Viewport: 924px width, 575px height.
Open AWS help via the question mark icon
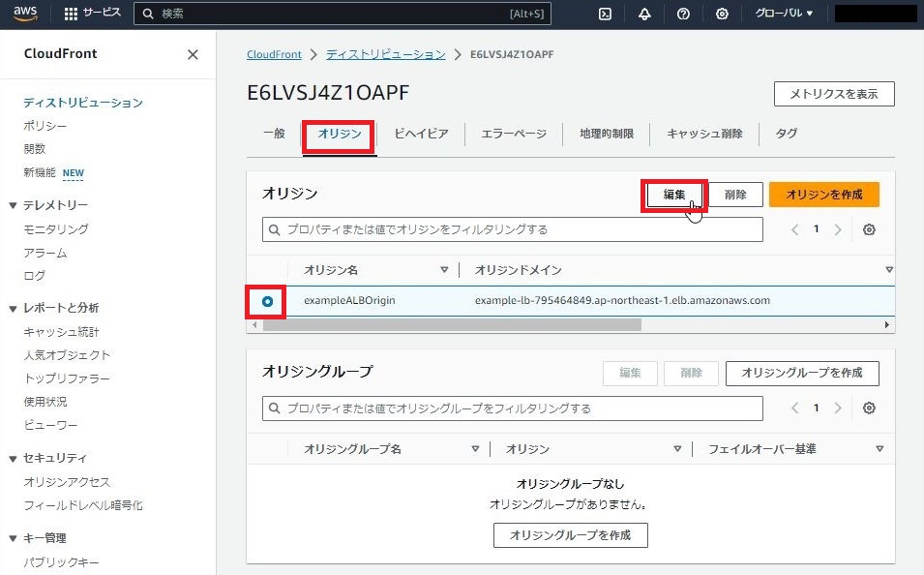[684, 14]
